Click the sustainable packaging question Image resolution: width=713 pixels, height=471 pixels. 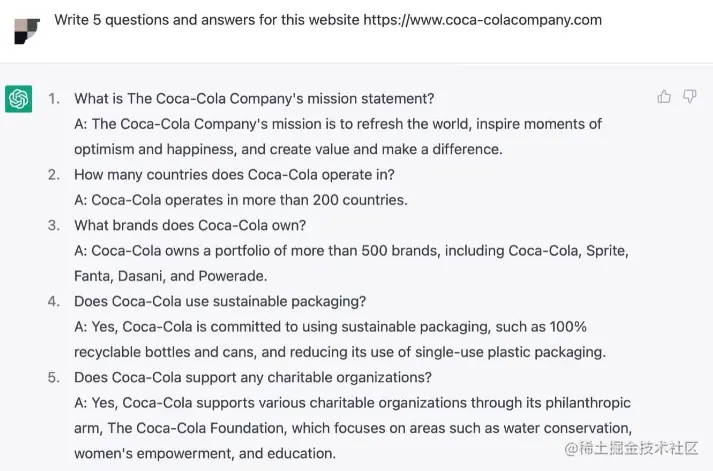coord(220,301)
